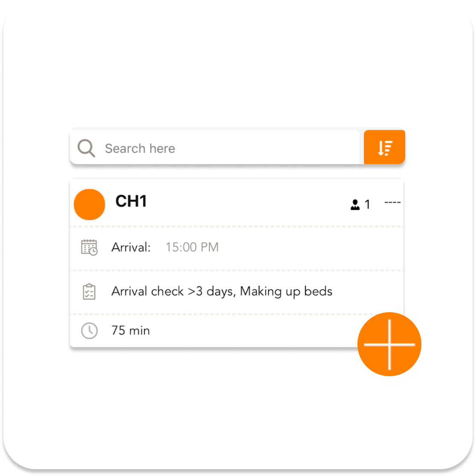This screenshot has width=476, height=476.
Task: Open the CH1 card header area
Action: point(237,203)
